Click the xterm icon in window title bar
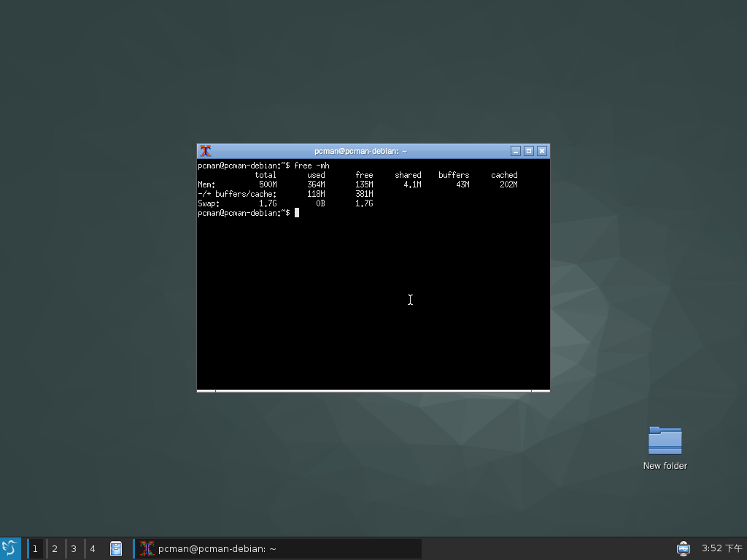This screenshot has width=747, height=560. click(206, 151)
